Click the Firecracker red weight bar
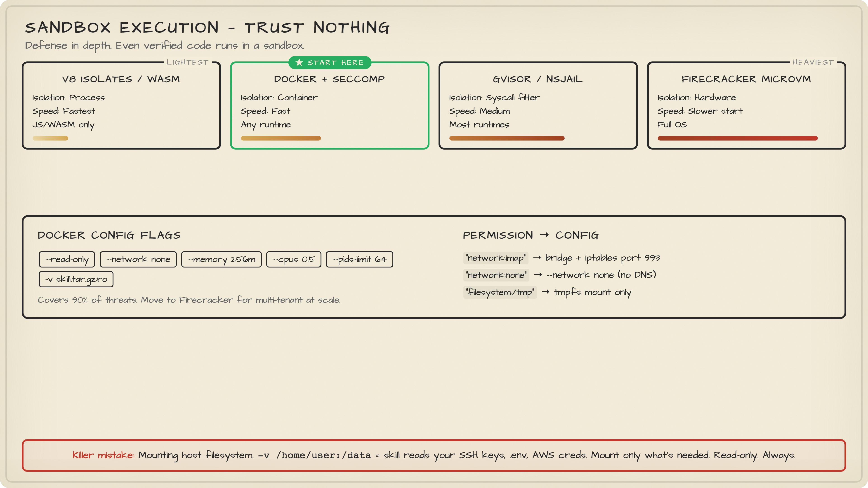This screenshot has width=868, height=488. click(x=738, y=138)
